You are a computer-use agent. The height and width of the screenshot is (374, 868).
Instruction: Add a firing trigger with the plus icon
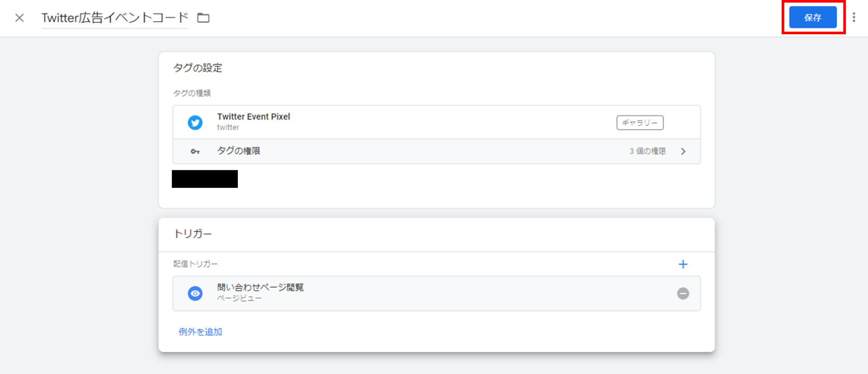[x=683, y=264]
